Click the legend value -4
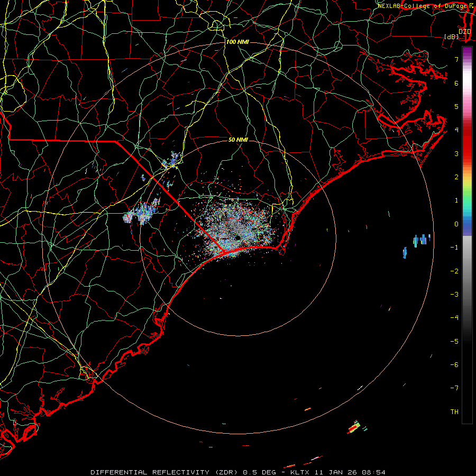 (x=454, y=318)
